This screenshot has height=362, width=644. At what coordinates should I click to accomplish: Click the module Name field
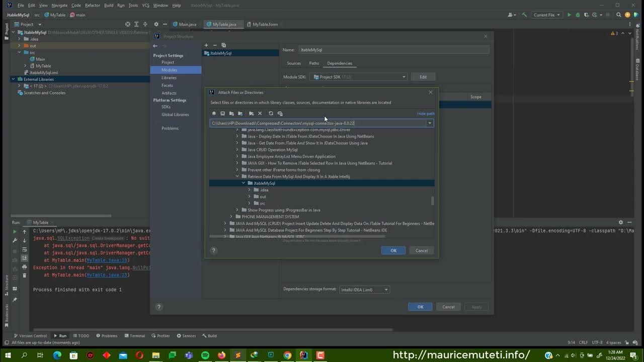(x=393, y=50)
